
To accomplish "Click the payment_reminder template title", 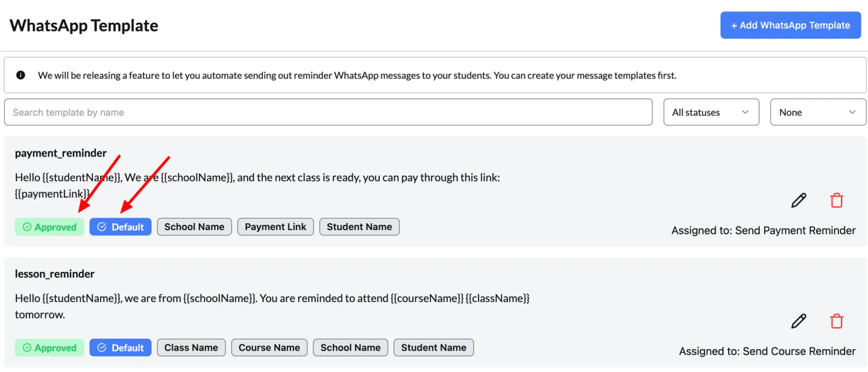I will click(61, 153).
